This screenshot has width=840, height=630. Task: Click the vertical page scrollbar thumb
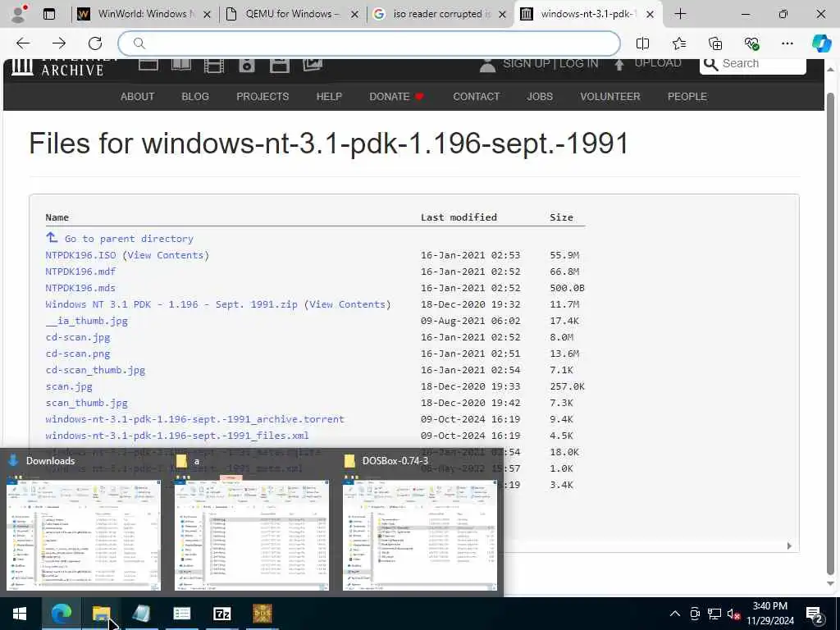click(831, 332)
